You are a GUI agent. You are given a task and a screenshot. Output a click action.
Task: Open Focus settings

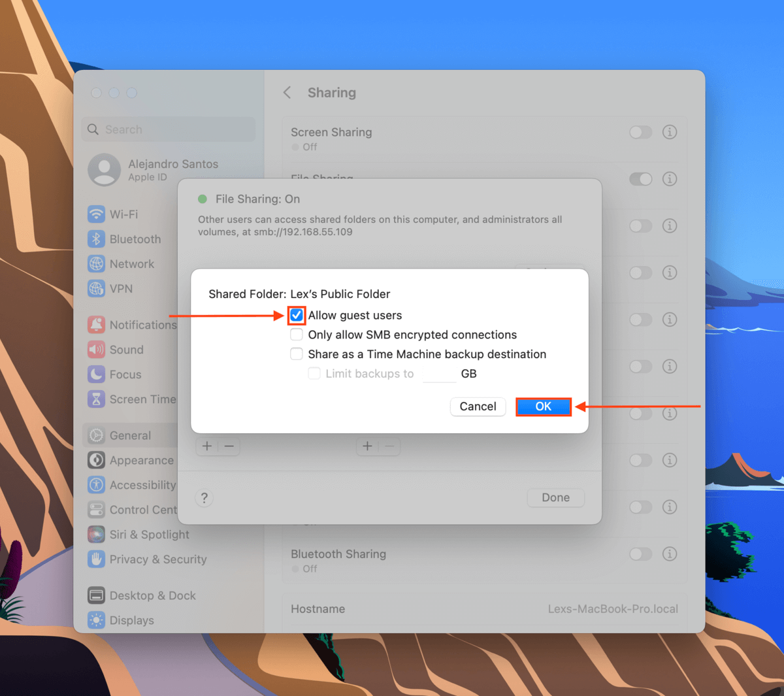[x=115, y=374]
